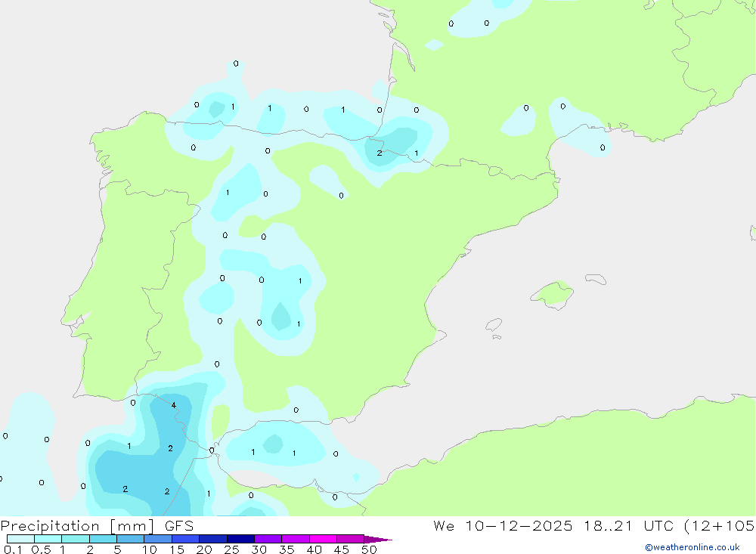Click the legend label '20'
Viewport: 756px width, 554px height.
(x=204, y=549)
